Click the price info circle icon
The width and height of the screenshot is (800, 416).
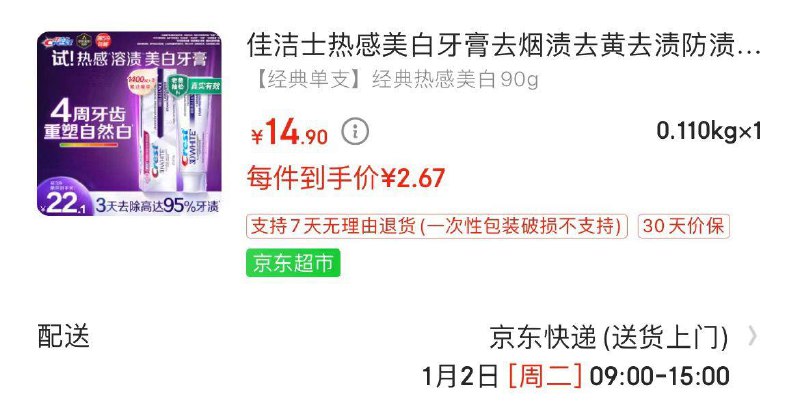click(355, 132)
